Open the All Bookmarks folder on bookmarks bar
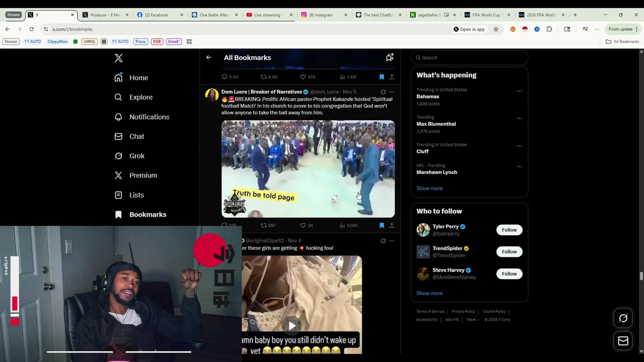This screenshot has height=362, width=644. (622, 41)
